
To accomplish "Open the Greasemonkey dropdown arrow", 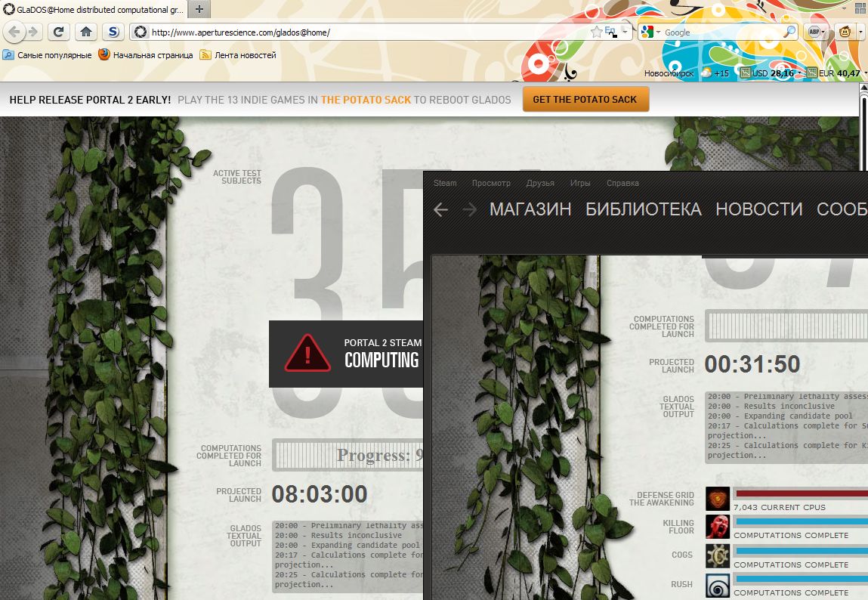I will coord(860,32).
